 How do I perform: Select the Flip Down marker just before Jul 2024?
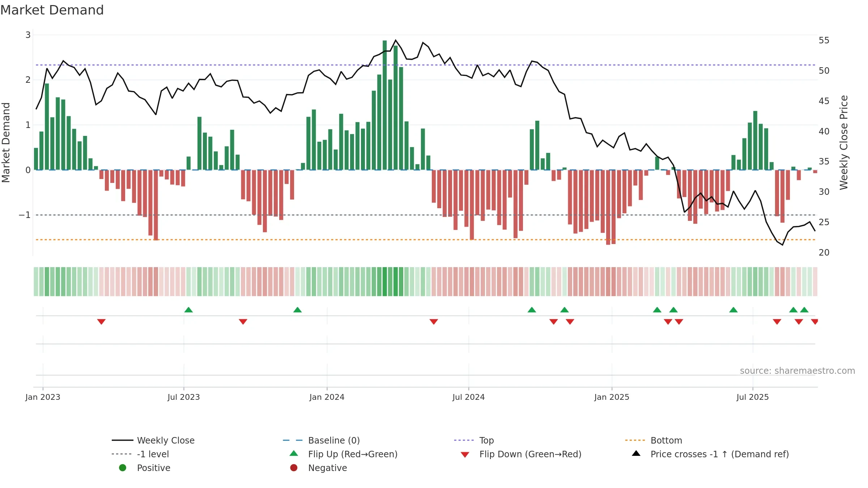pyautogui.click(x=434, y=322)
